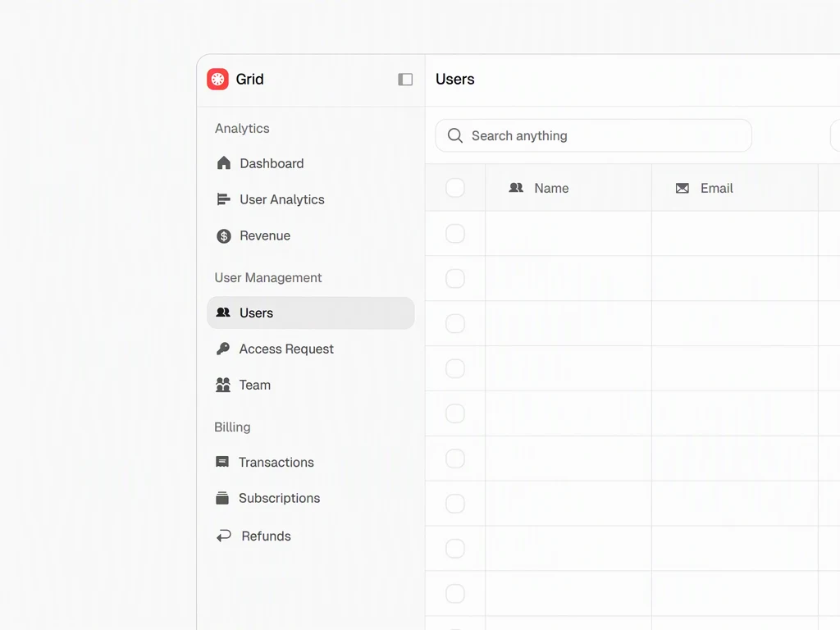This screenshot has width=840, height=630.
Task: Focus the Search anything field
Action: click(594, 135)
